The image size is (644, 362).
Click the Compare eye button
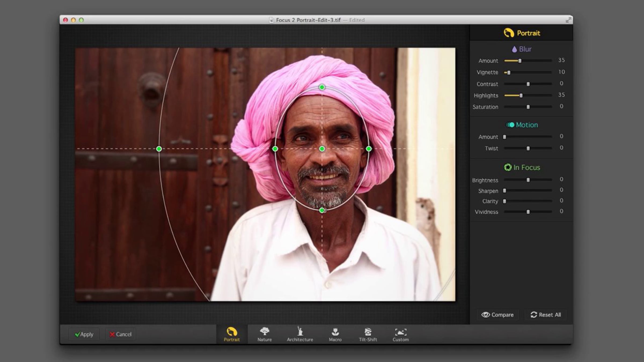click(497, 315)
